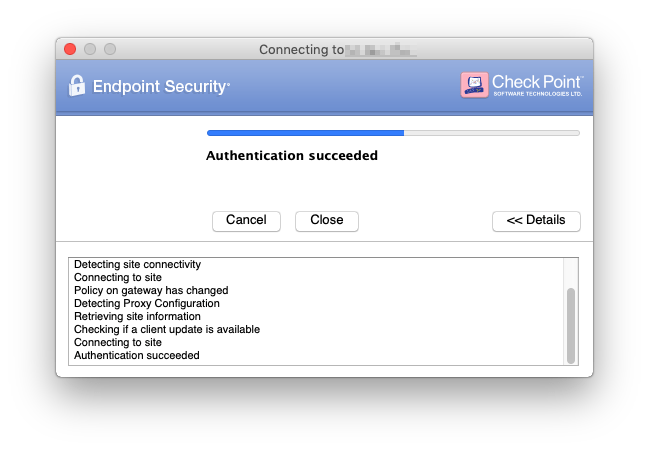
Task: Click the padlock icon beside Endpoint Security
Action: [76, 86]
